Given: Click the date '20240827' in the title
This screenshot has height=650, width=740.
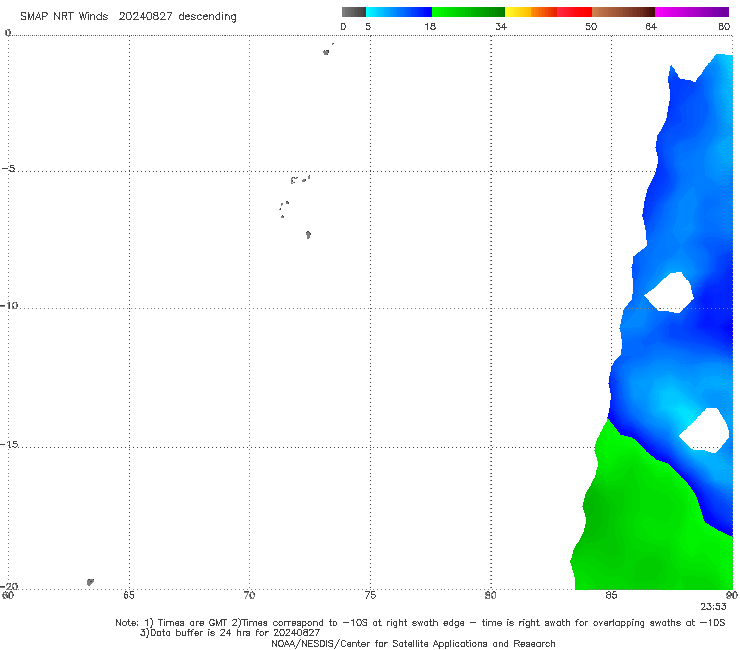Looking at the screenshot, I should pos(145,16).
